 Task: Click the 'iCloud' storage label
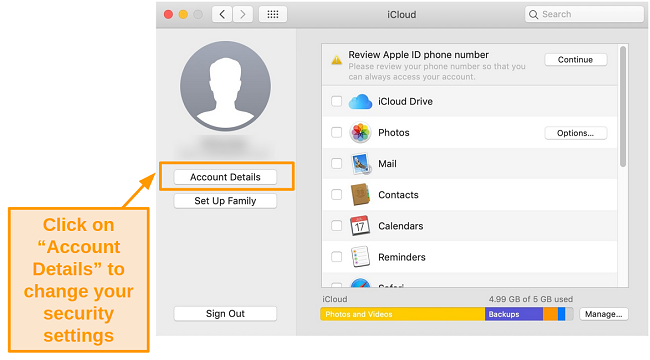tap(335, 299)
